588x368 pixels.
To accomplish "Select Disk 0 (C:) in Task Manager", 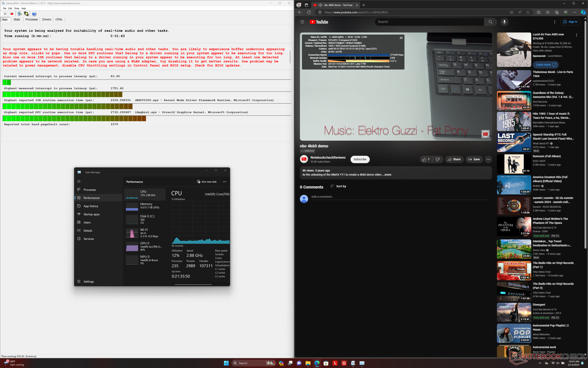I will [145, 219].
